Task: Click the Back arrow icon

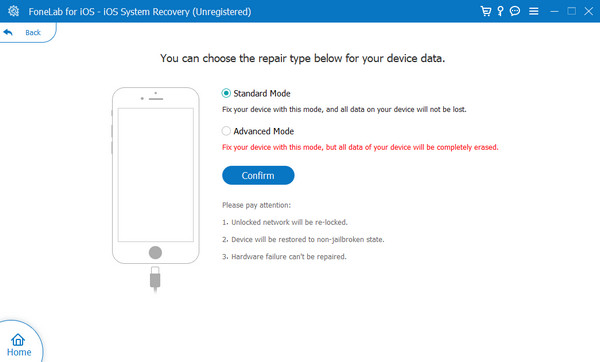Action: coord(8,33)
